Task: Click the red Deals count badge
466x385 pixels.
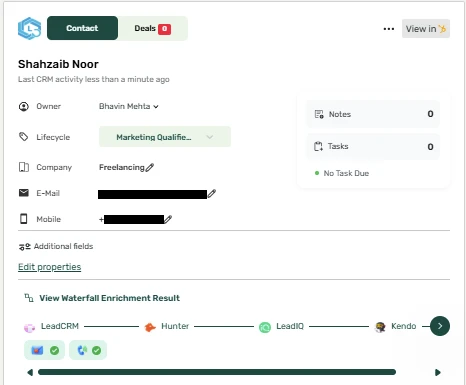Action: [164, 29]
